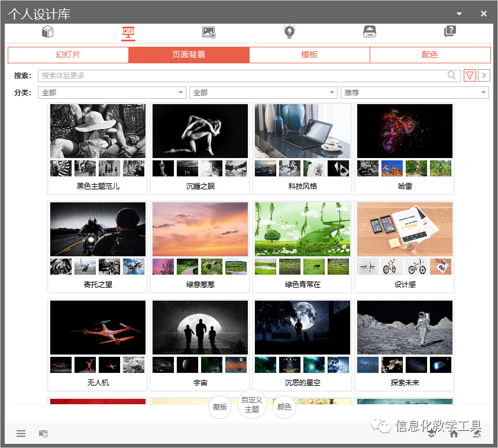Image resolution: width=498 pixels, height=448 pixels.
Task: Pick the last small thumbnail under 探索未来
Action: [x=441, y=365]
